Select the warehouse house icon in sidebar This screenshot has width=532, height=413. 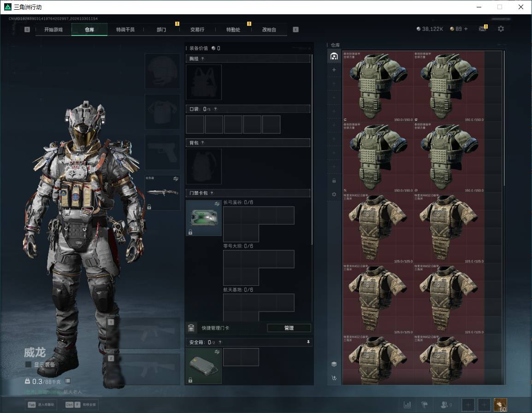coord(334,56)
